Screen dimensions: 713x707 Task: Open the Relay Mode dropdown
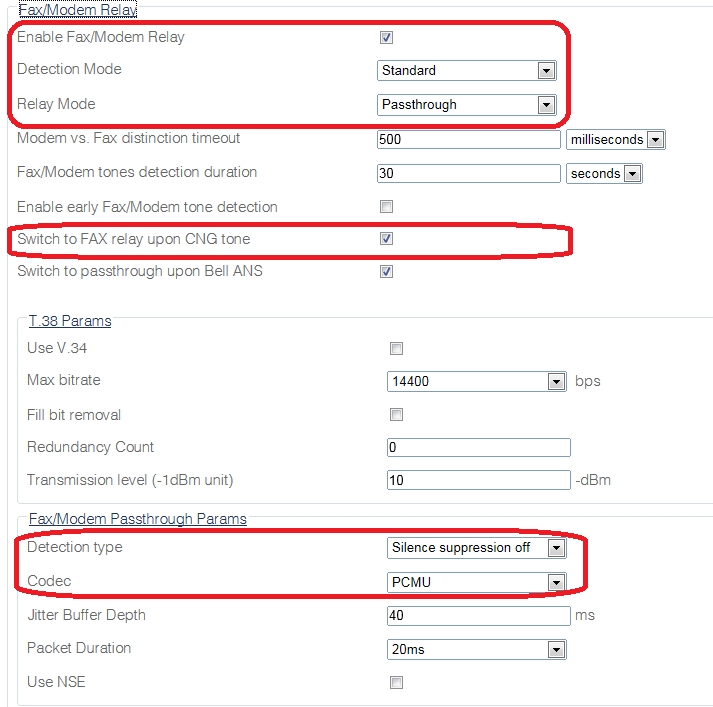[466, 104]
